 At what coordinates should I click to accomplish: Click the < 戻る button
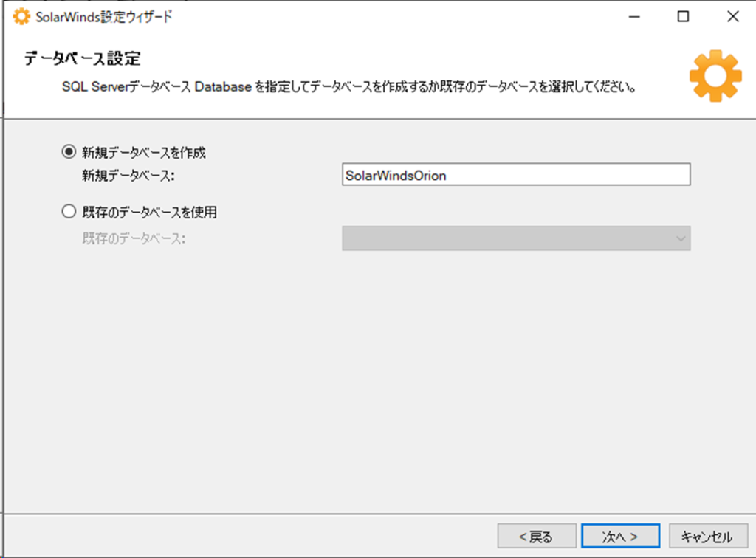[x=537, y=536]
